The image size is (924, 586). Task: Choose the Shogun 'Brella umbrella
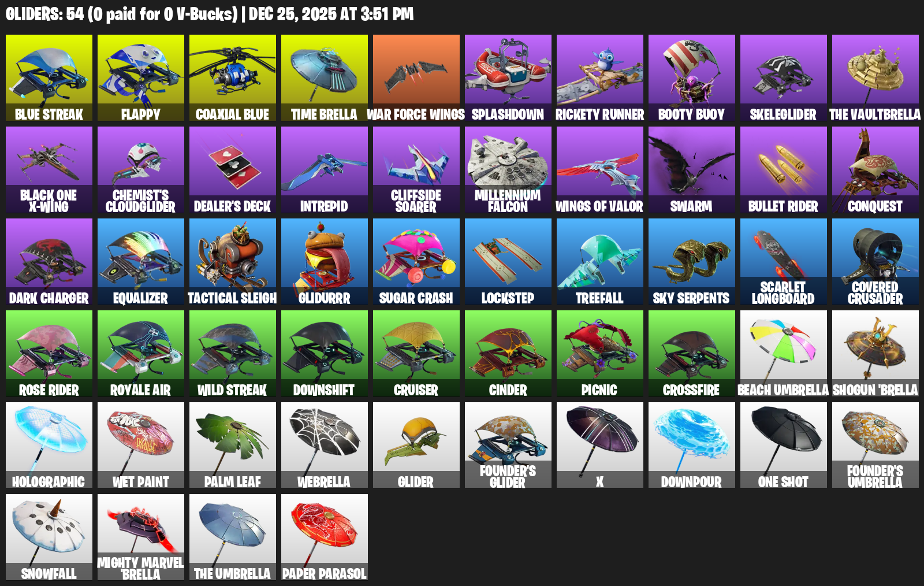875,354
